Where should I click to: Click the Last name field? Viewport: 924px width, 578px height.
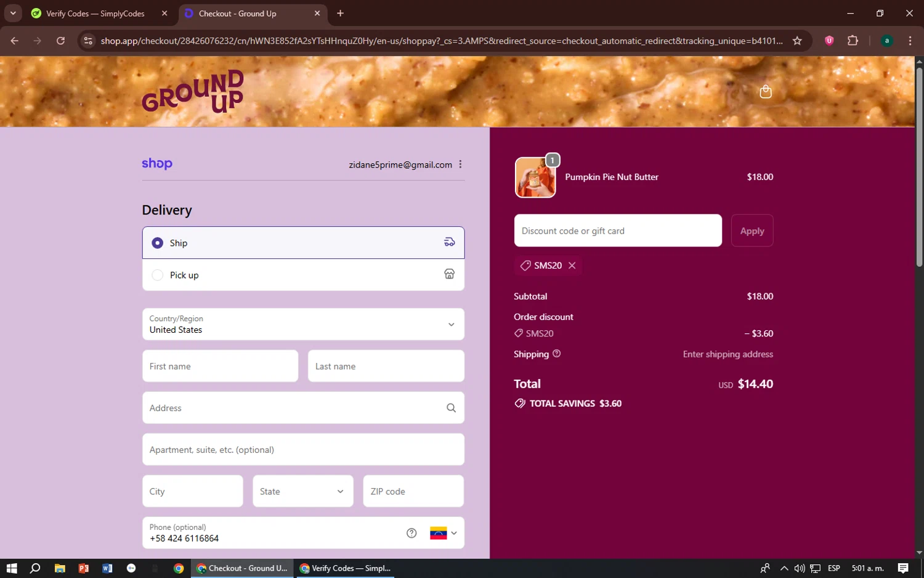click(386, 366)
